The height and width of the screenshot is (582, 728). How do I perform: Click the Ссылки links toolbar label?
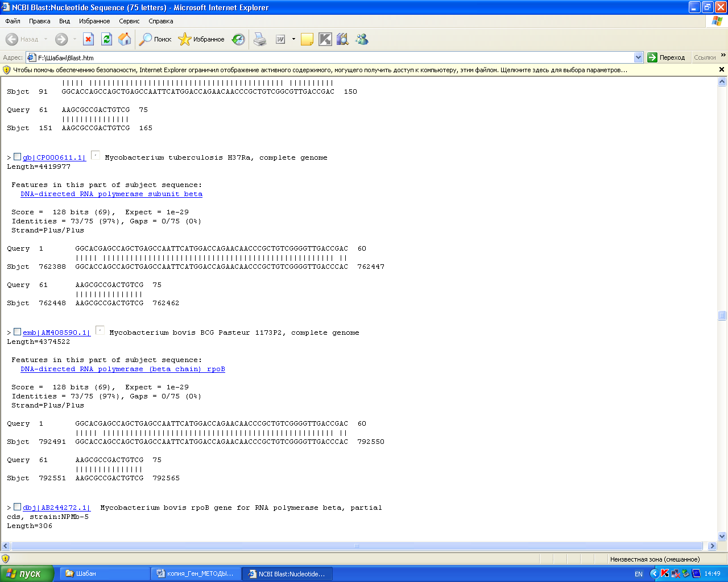pyautogui.click(x=705, y=57)
